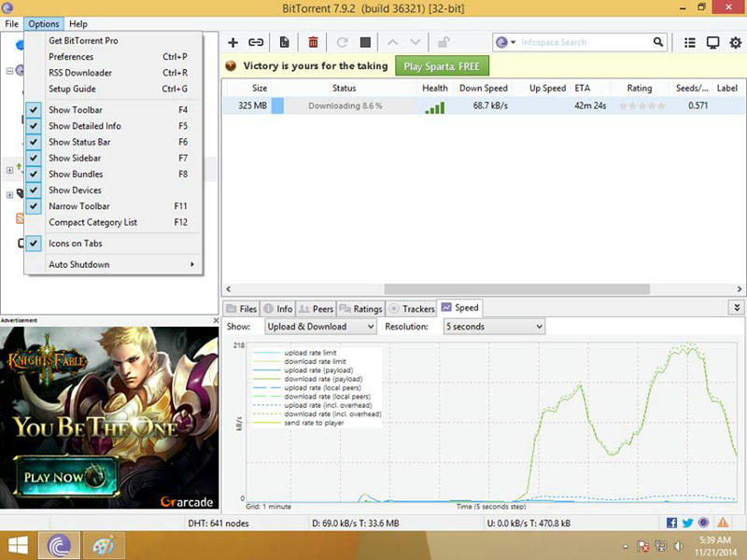Sort torrents by the Down Speed column

[483, 88]
